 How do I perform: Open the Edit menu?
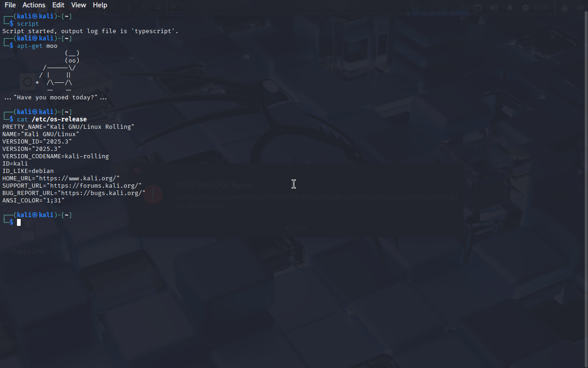[x=58, y=5]
